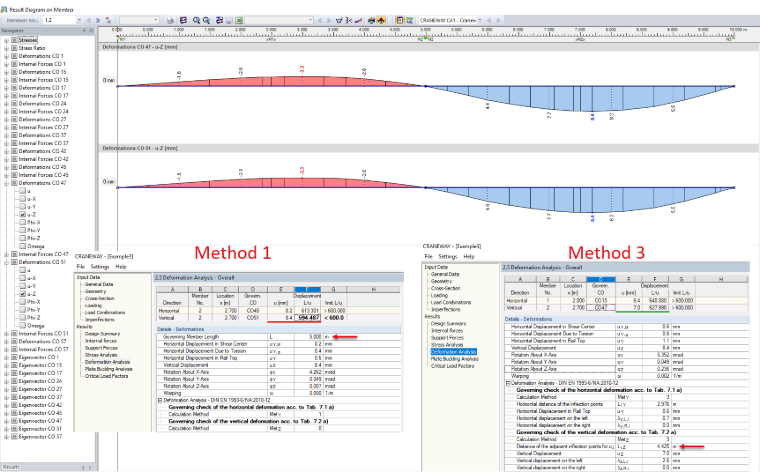This screenshot has width=760, height=476.
Task: Click red-blue result diagram icon beside printer
Action: (x=183, y=20)
